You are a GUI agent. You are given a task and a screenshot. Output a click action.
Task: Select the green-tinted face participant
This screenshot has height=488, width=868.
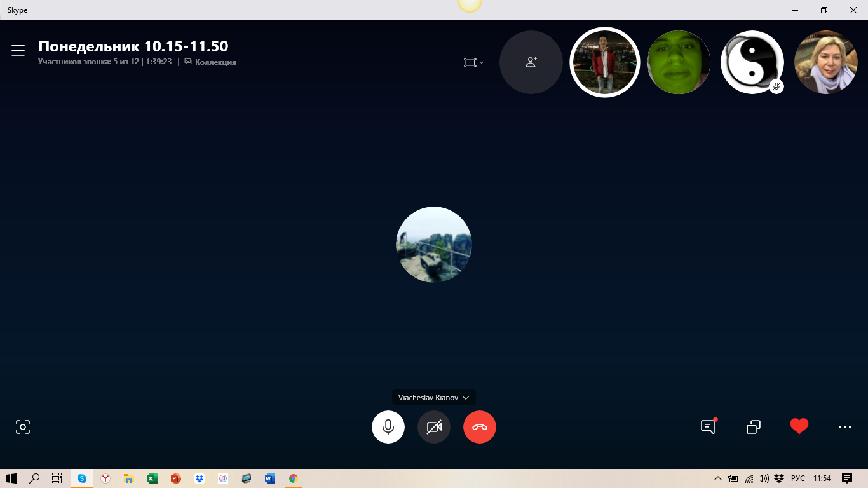pyautogui.click(x=679, y=62)
